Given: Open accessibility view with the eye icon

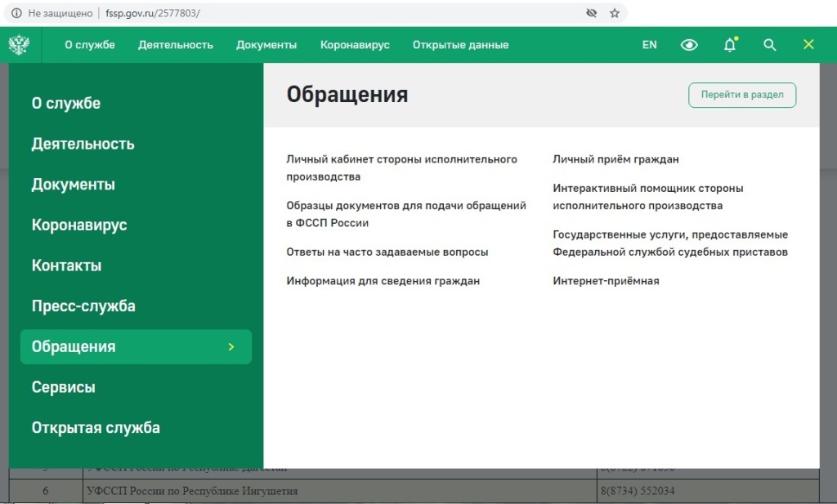Looking at the screenshot, I should tap(689, 45).
